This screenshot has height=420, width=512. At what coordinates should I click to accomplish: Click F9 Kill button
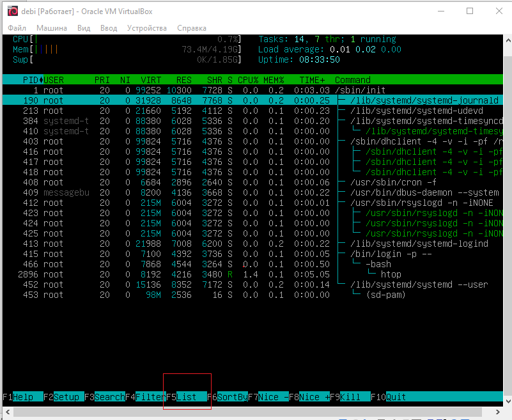tap(350, 397)
